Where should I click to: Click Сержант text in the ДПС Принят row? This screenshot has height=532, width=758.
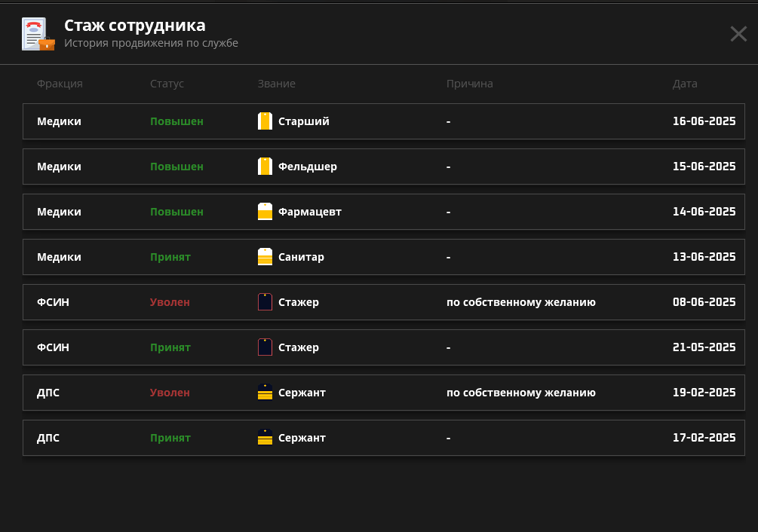click(x=302, y=438)
